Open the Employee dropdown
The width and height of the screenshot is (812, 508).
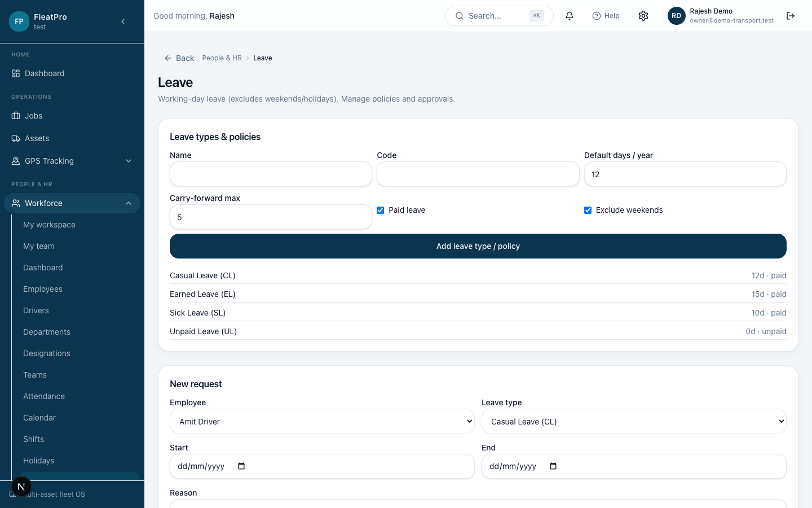click(x=322, y=421)
